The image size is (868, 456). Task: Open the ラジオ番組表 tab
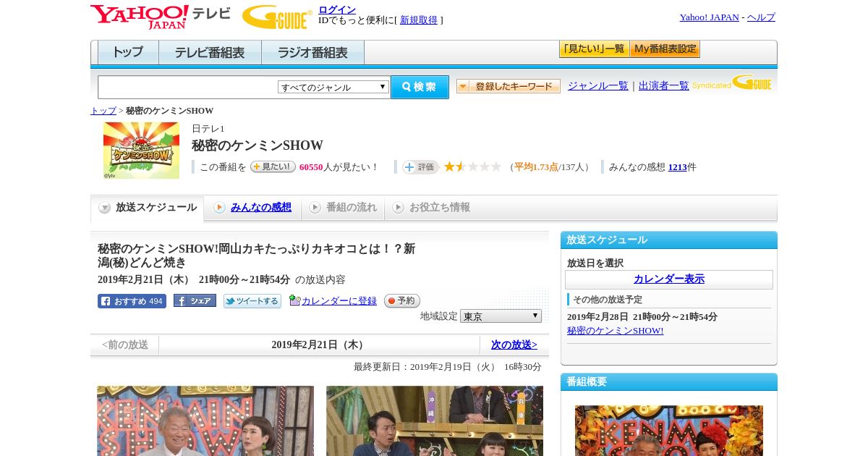(312, 53)
